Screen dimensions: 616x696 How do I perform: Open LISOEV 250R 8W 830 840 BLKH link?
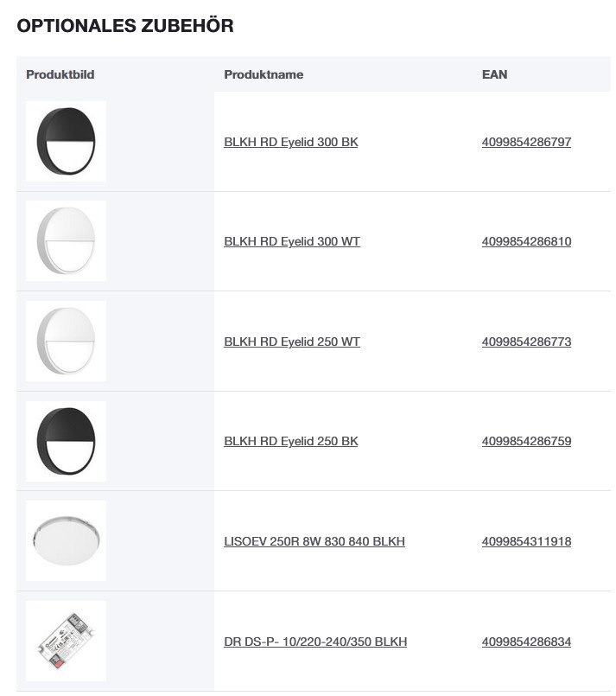point(314,541)
